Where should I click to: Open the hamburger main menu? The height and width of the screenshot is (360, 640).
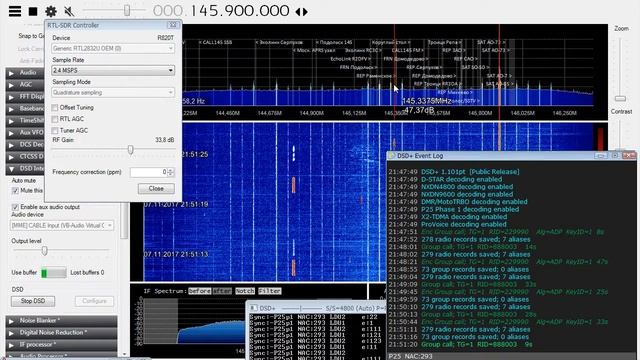15,11
